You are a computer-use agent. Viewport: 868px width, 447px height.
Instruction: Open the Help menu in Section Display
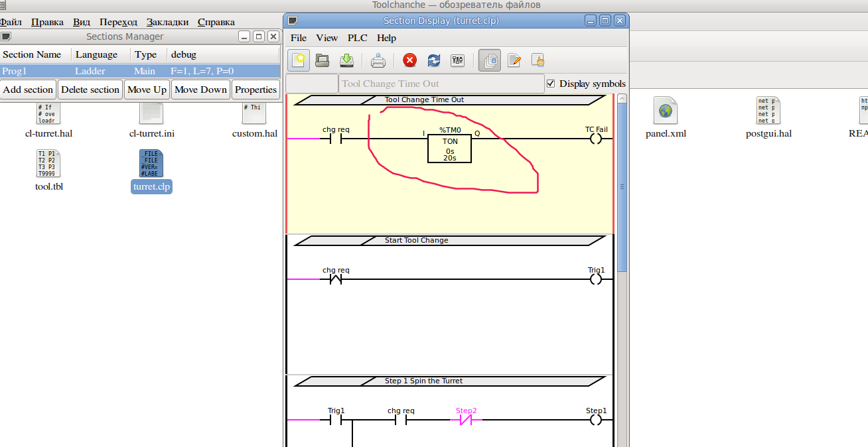coord(386,38)
